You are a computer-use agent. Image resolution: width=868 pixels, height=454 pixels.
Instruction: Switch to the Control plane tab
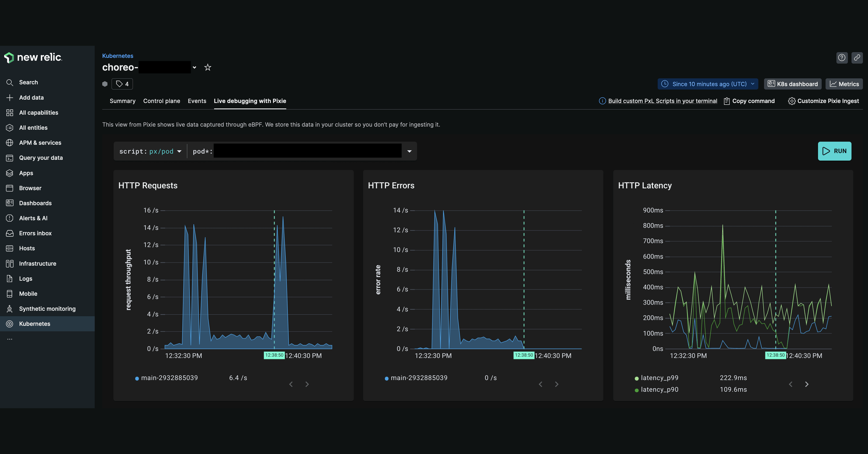(161, 101)
